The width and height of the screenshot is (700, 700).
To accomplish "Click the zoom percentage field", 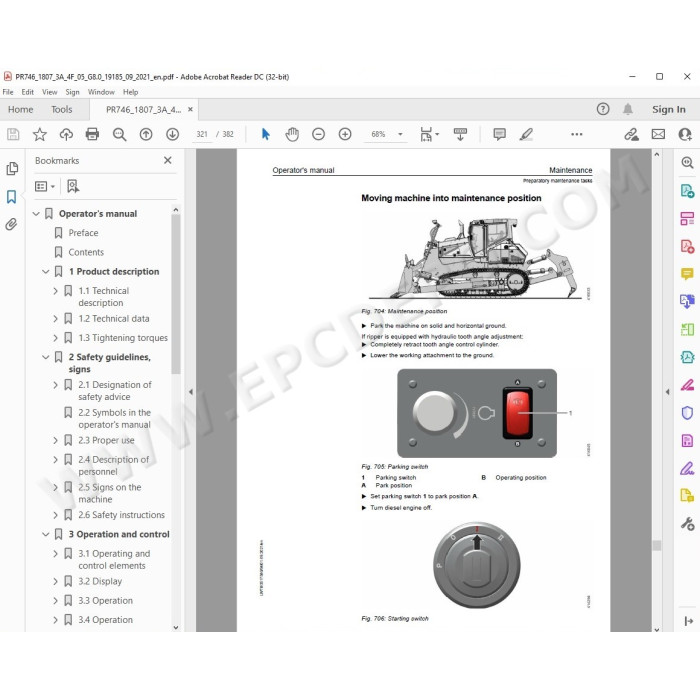I will click(x=378, y=134).
